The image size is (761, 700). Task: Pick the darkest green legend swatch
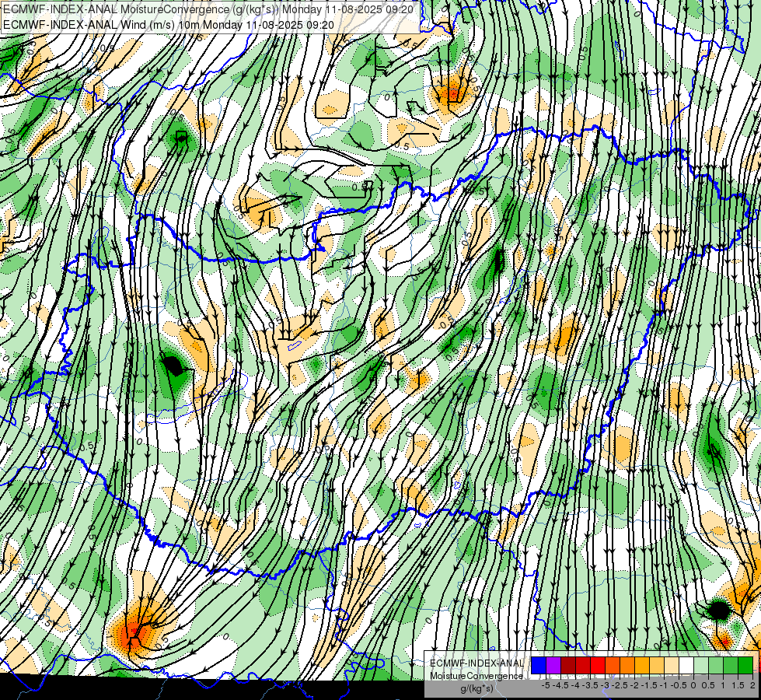pos(745,665)
